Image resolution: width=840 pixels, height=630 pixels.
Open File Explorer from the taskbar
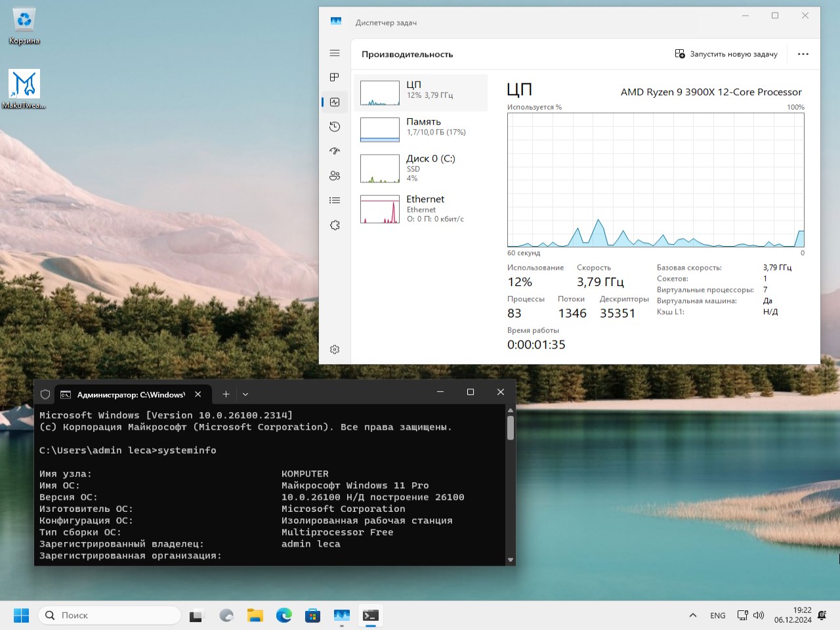[255, 616]
